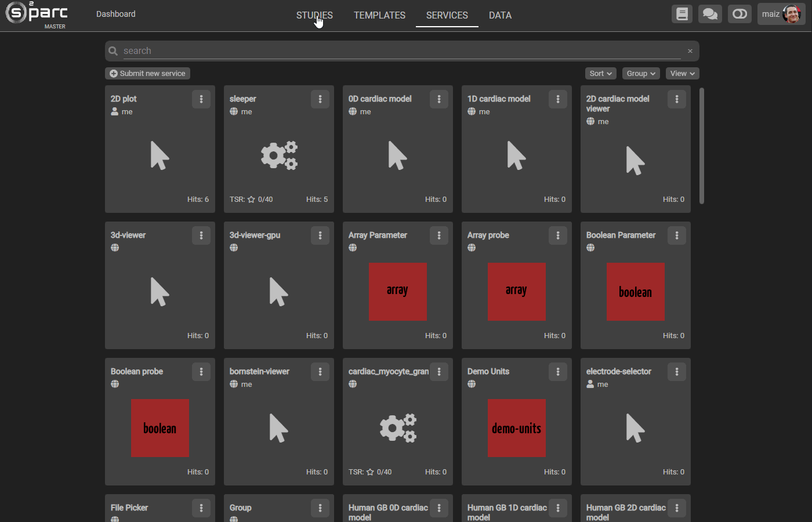Select the SERVICES tab

[x=447, y=15]
